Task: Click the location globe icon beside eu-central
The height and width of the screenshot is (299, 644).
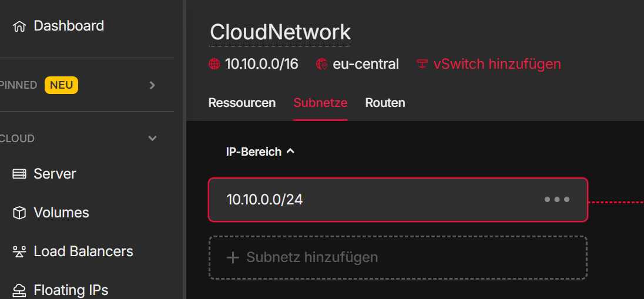Action: pyautogui.click(x=321, y=64)
